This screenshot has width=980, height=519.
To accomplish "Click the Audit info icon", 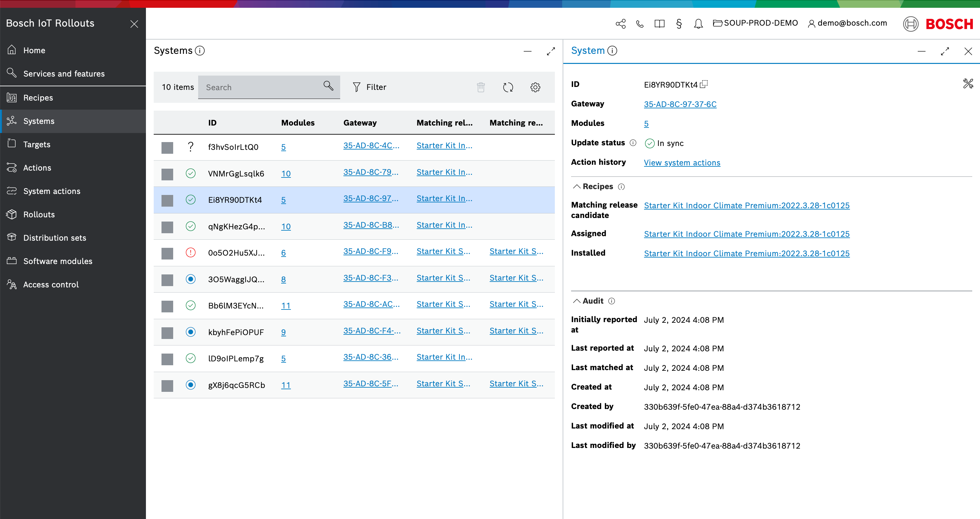I will pyautogui.click(x=611, y=301).
